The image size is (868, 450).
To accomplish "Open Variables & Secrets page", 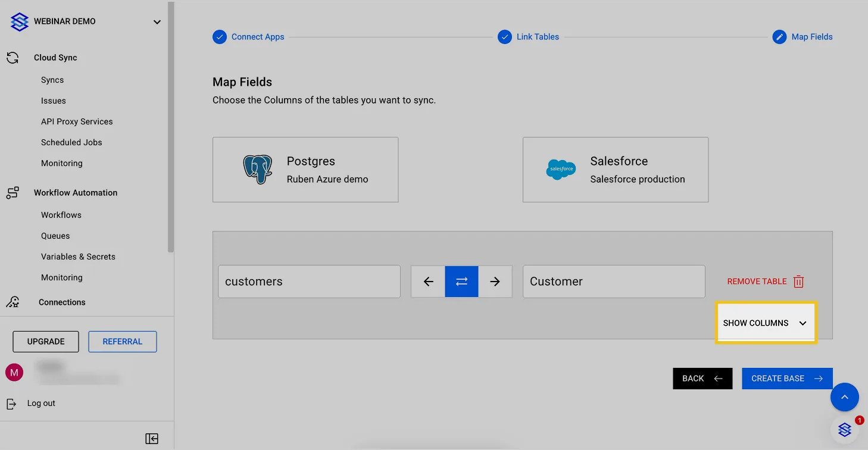I will (x=78, y=257).
